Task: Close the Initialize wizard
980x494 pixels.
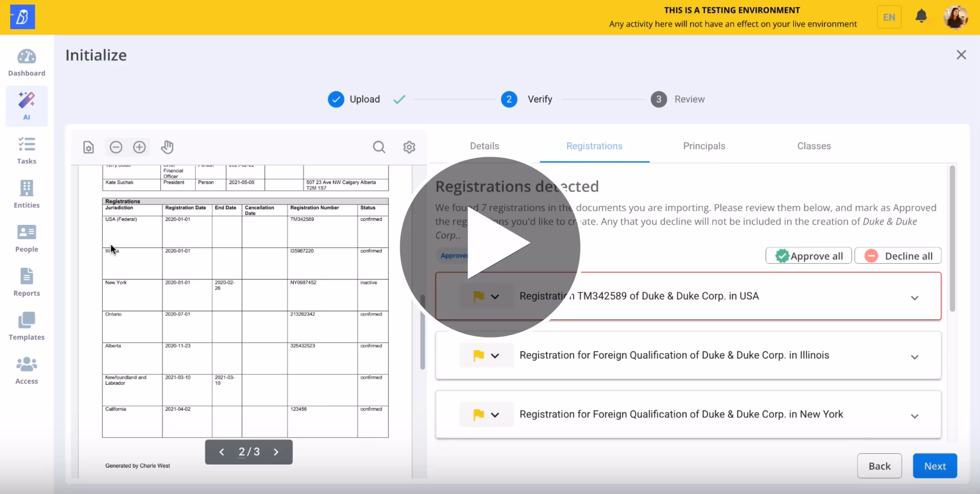Action: (961, 55)
